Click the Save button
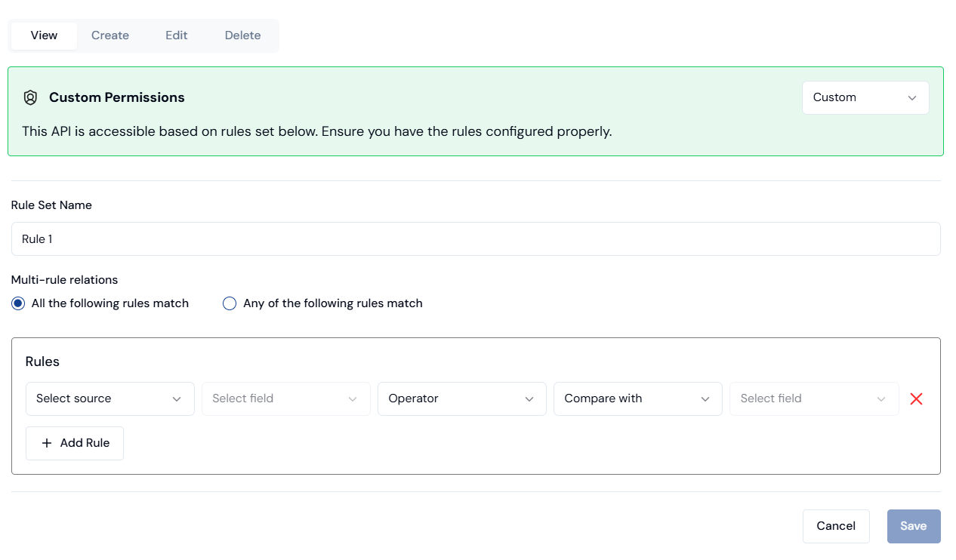Viewport: 956px width, 560px height. [x=914, y=526]
